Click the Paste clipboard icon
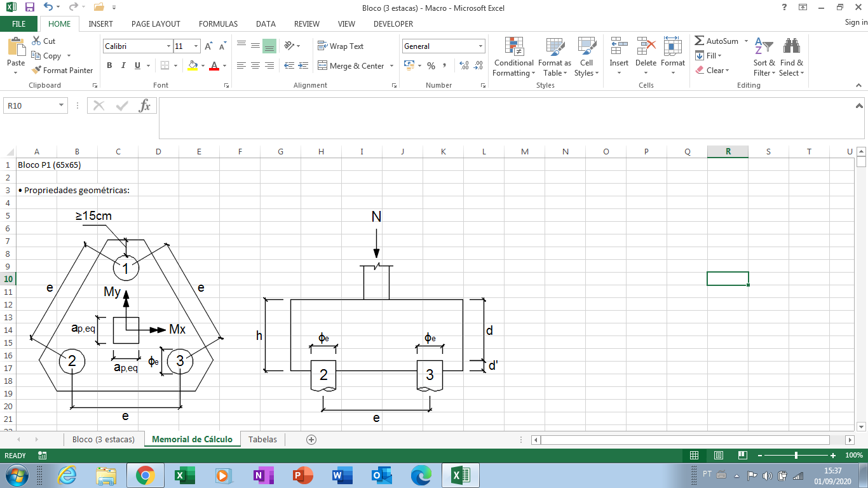Viewport: 868px width, 488px height. 16,47
